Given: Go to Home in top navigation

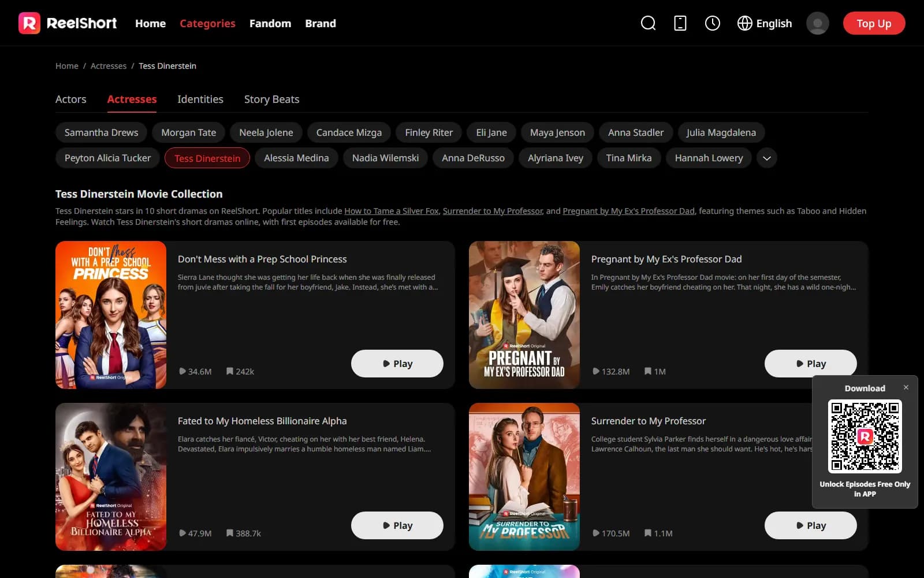Looking at the screenshot, I should coord(150,23).
